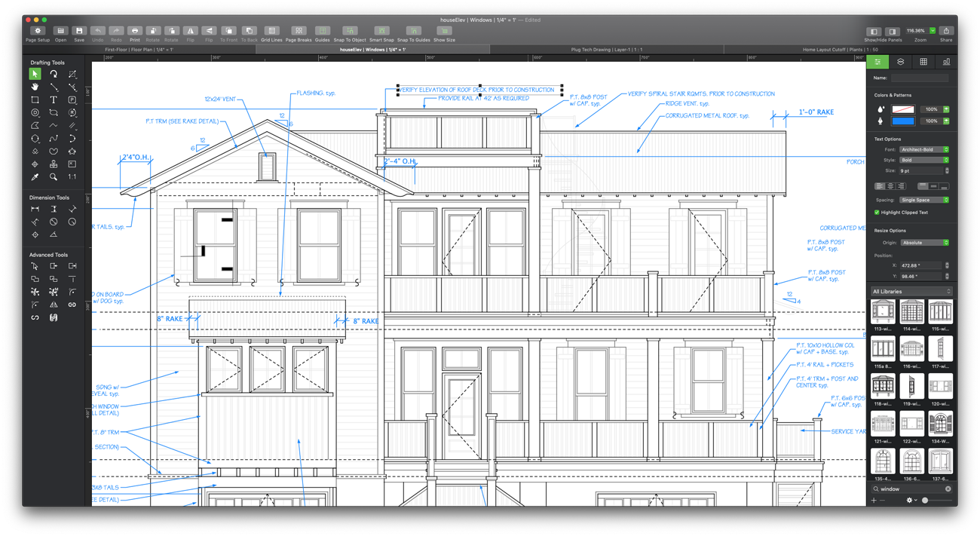Image resolution: width=980 pixels, height=536 pixels.
Task: Expand the All Libraries dropdown
Action: [911, 291]
